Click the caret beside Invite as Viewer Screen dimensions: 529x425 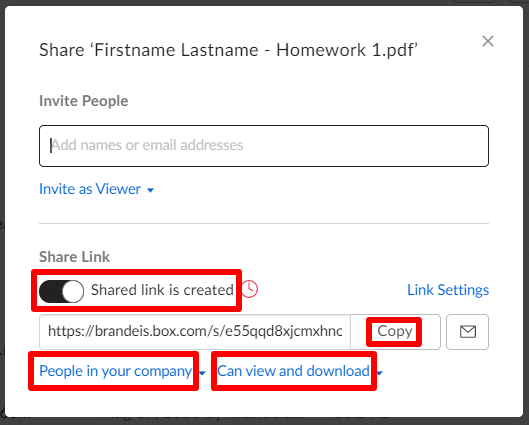click(150, 190)
